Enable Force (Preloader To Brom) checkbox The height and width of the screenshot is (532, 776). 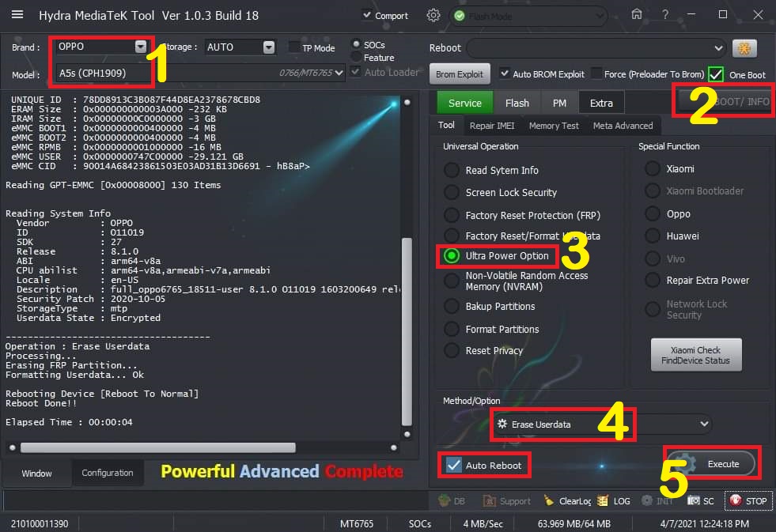click(x=596, y=74)
